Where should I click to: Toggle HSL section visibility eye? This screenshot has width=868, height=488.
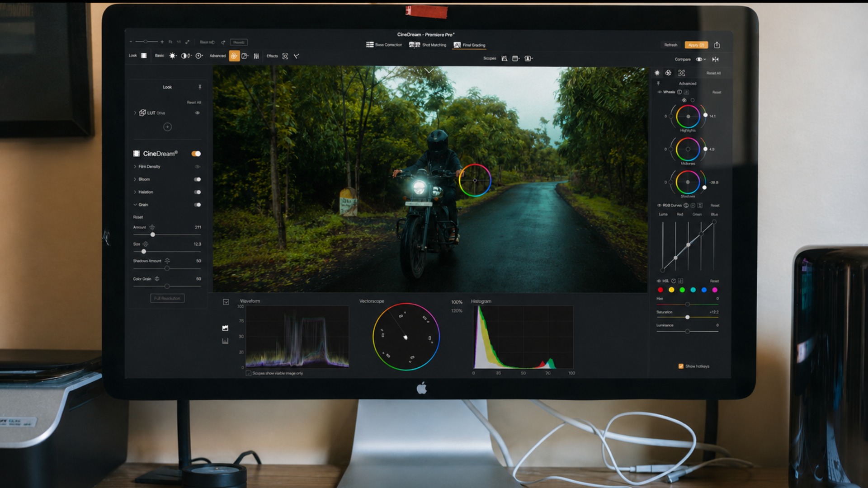click(659, 281)
